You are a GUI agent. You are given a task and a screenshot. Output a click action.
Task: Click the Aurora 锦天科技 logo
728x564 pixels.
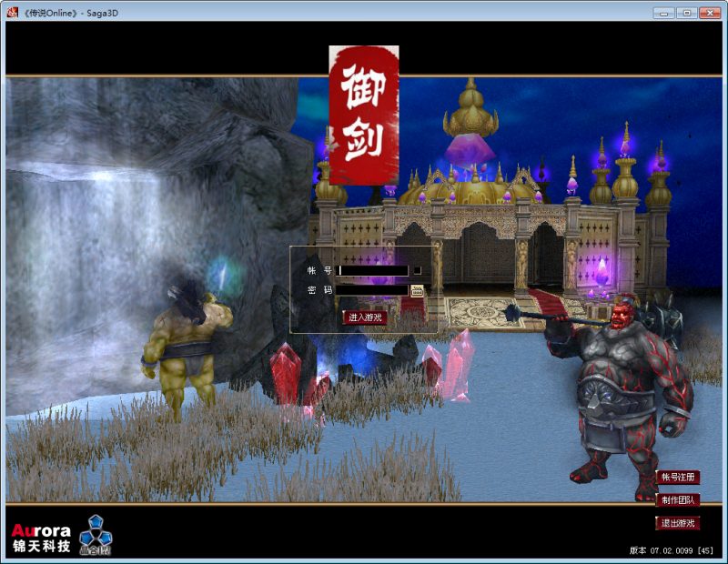coord(41,538)
